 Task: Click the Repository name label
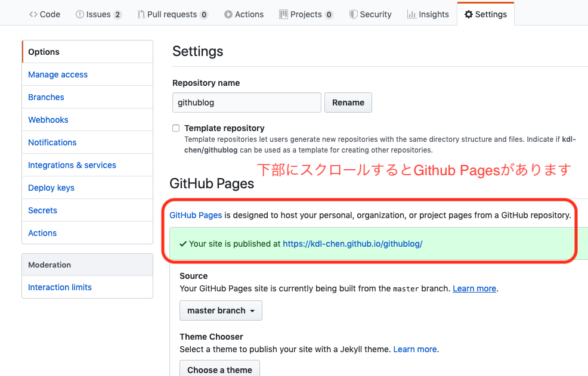click(x=206, y=83)
